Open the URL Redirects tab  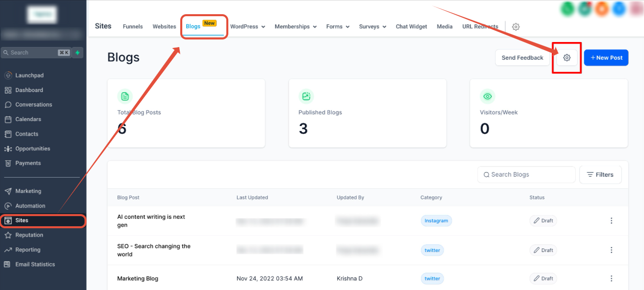pyautogui.click(x=480, y=27)
